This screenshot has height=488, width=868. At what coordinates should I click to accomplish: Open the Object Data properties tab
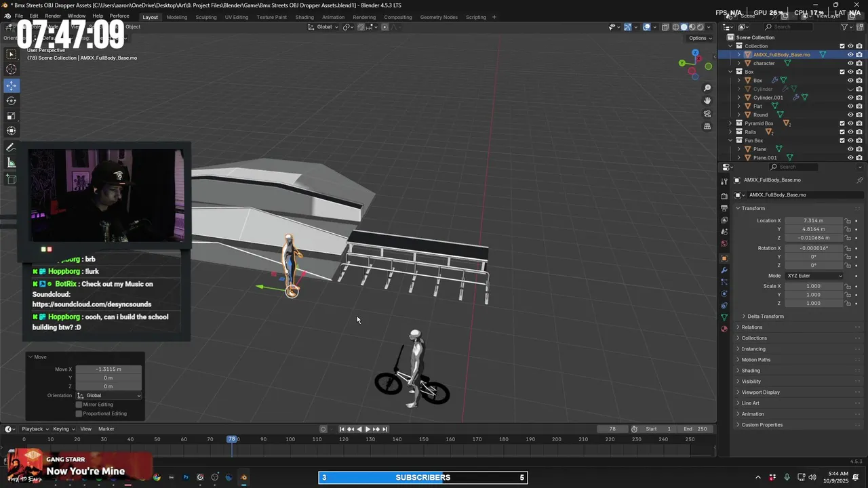coord(724,317)
